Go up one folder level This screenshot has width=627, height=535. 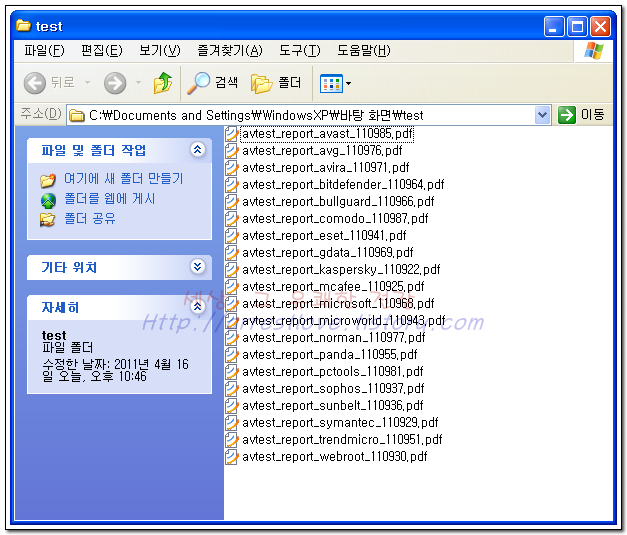click(163, 83)
